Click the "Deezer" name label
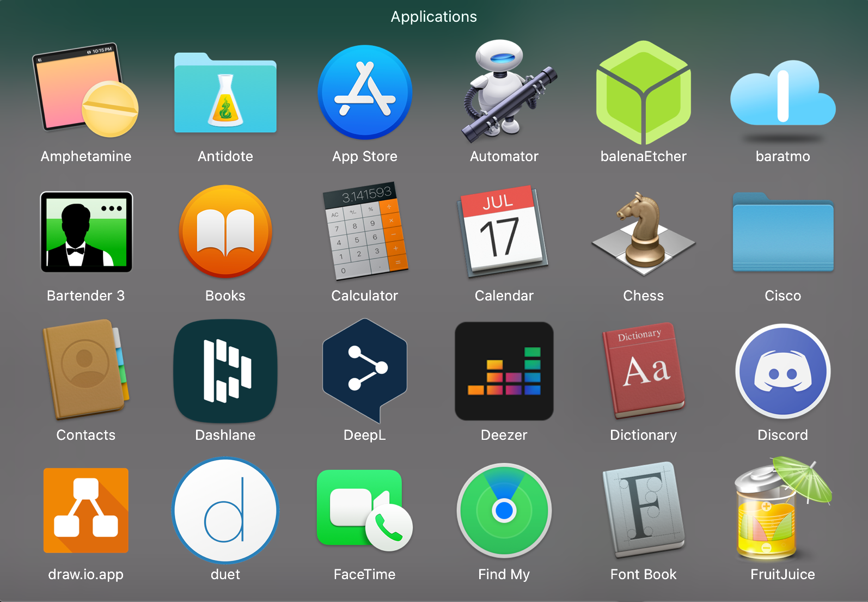Screen dimensions: 868x602 click(x=504, y=435)
